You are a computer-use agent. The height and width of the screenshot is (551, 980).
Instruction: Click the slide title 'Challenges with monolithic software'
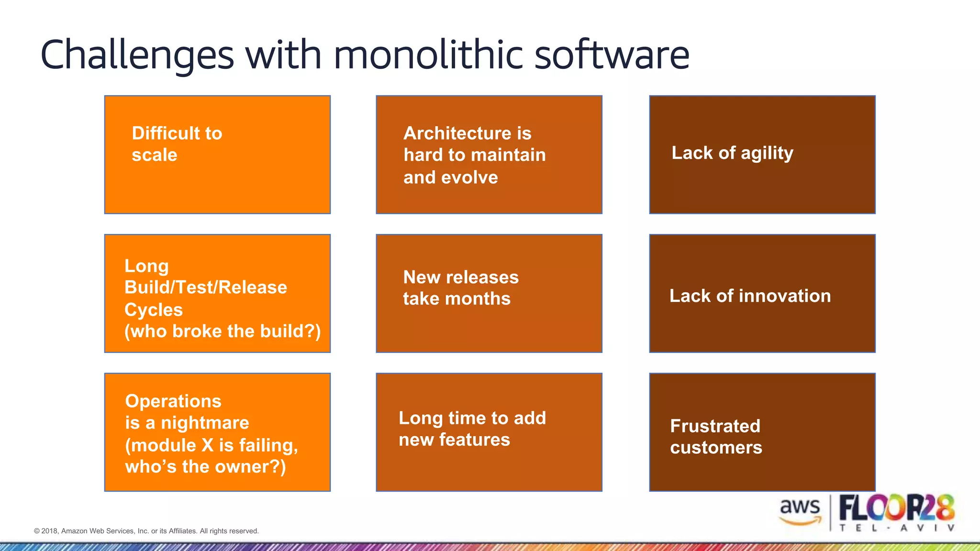tap(365, 55)
